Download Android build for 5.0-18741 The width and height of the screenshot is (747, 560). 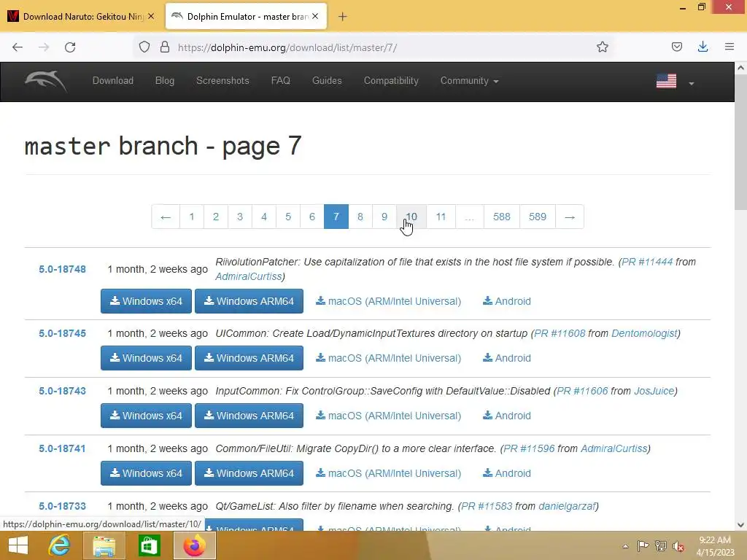point(507,473)
